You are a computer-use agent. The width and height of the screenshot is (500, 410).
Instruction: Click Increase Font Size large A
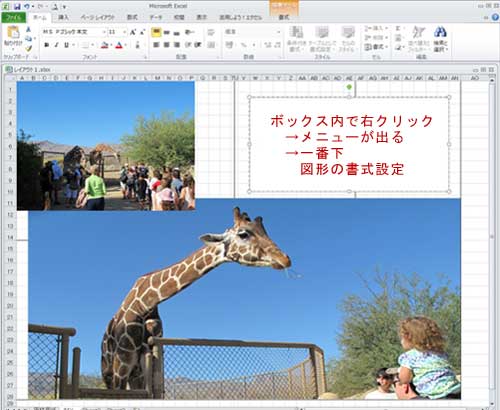133,32
